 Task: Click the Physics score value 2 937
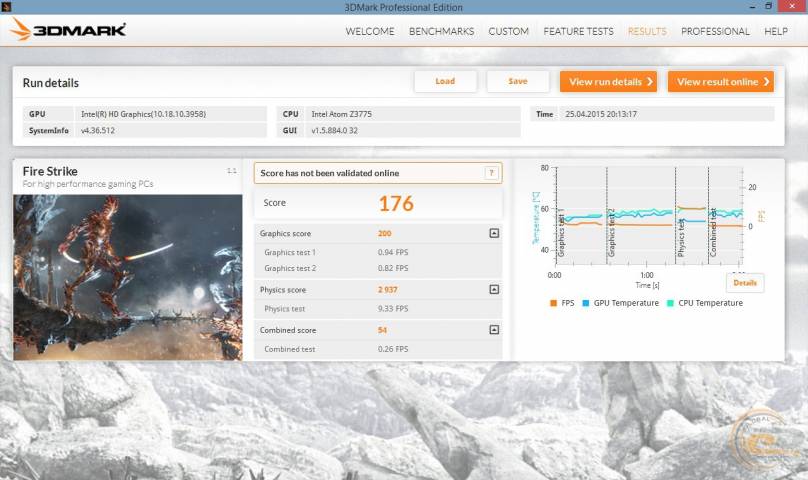tap(388, 290)
